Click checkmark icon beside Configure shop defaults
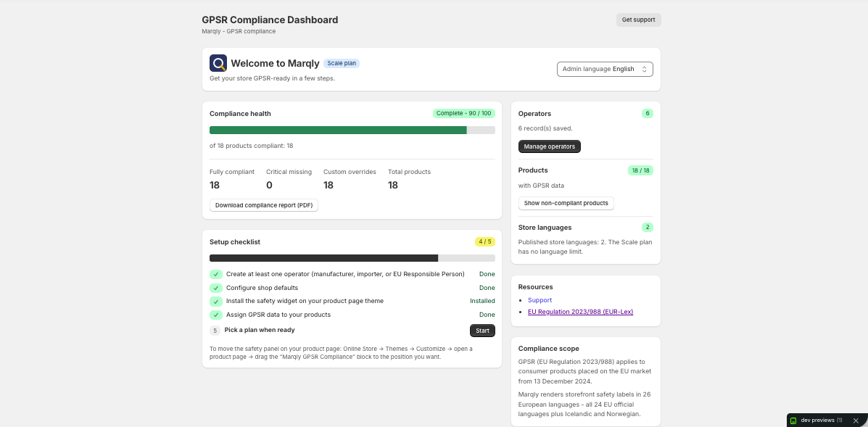This screenshot has height=427, width=868. [216, 288]
